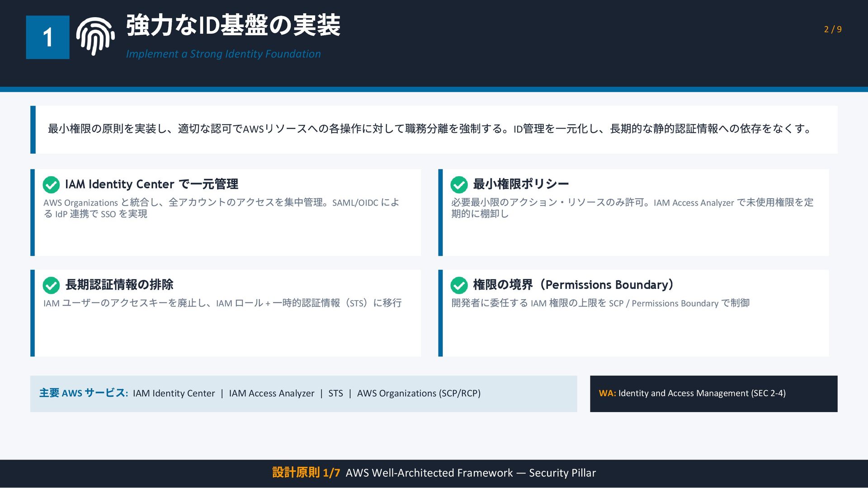
Task: Click the IAM Identity Center で一元管理 heading
Action: coord(151,184)
